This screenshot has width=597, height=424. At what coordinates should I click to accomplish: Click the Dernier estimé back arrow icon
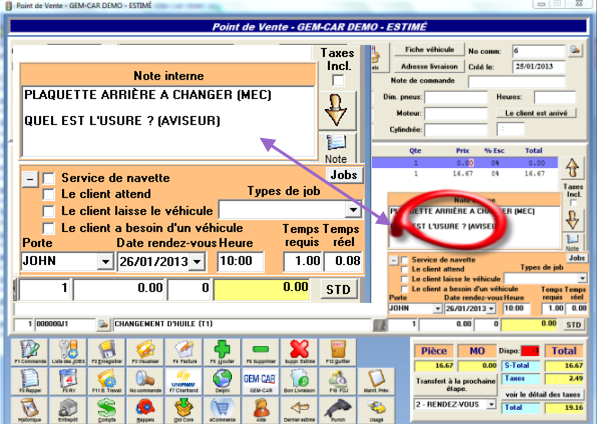click(x=299, y=410)
